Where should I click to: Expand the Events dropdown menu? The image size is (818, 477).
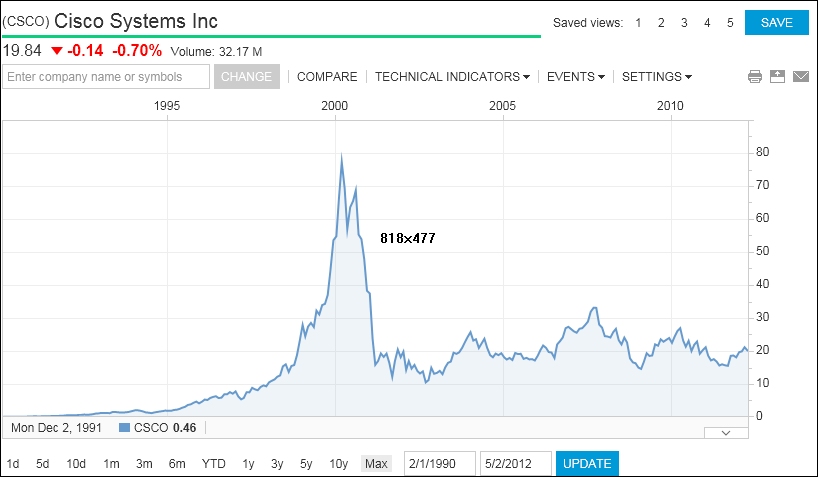(x=575, y=77)
